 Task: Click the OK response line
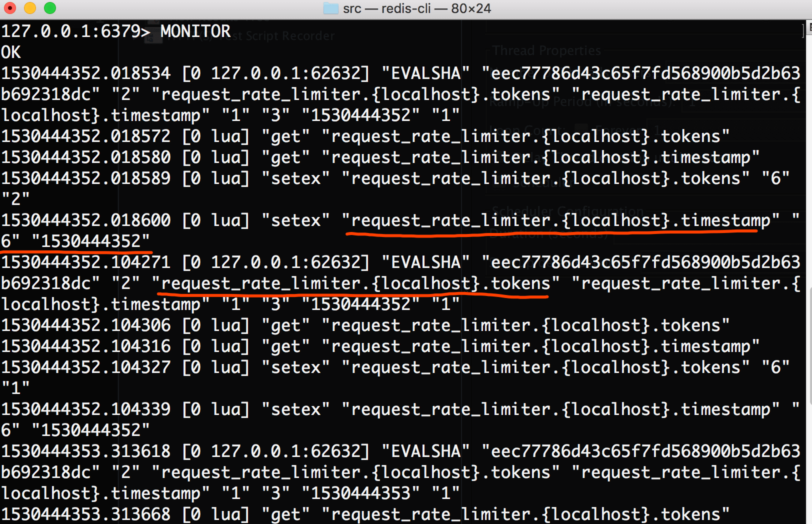tap(11, 52)
